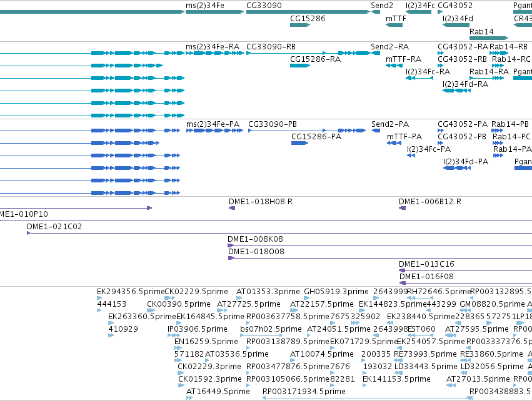Click the mTTF-RA transcript label
Image resolution: width=532 pixels, height=401 pixels.
pyautogui.click(x=403, y=59)
